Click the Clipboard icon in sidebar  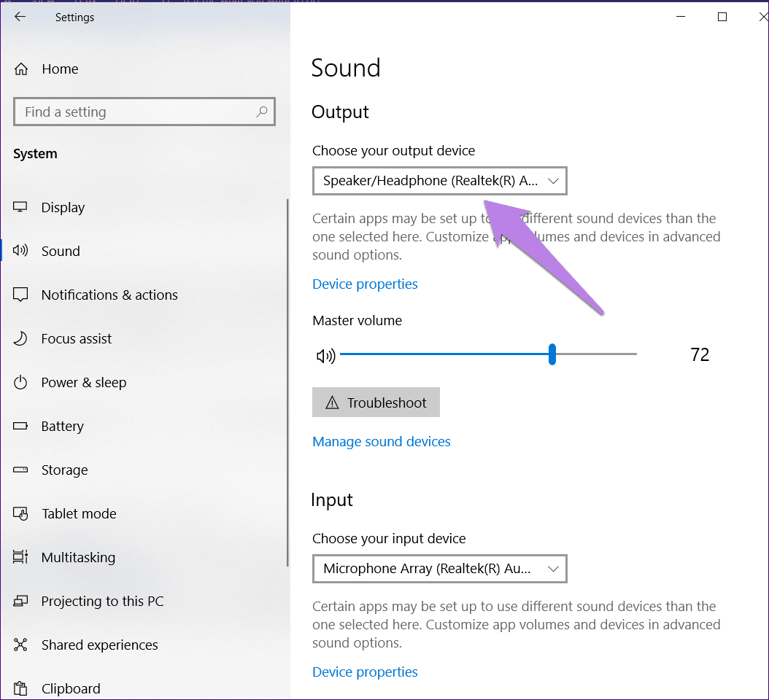coord(20,689)
